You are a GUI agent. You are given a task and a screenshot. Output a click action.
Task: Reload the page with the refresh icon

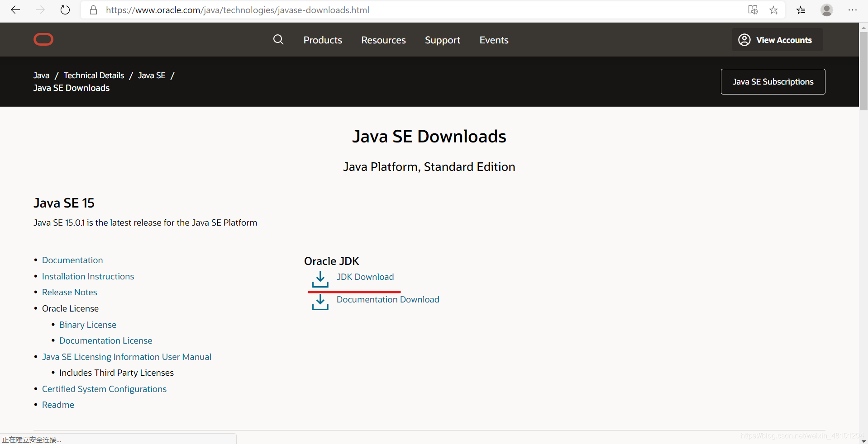pos(65,10)
